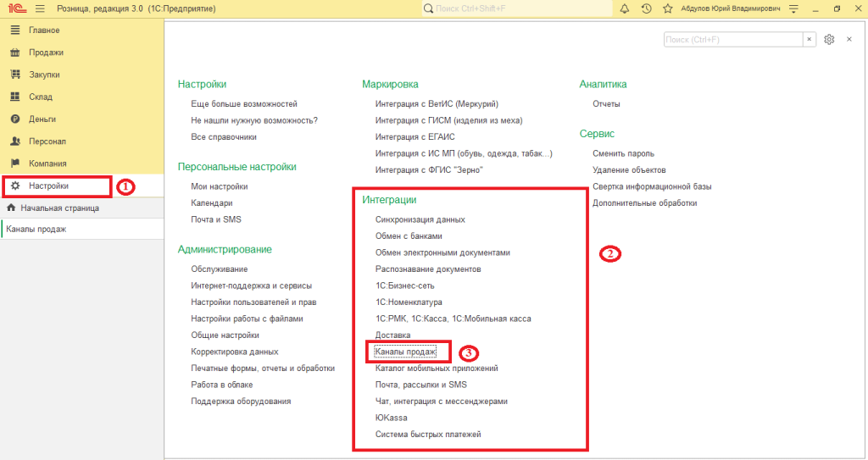Open Интеграция с ИС МП
Screen dimensions: 868x460
464,153
